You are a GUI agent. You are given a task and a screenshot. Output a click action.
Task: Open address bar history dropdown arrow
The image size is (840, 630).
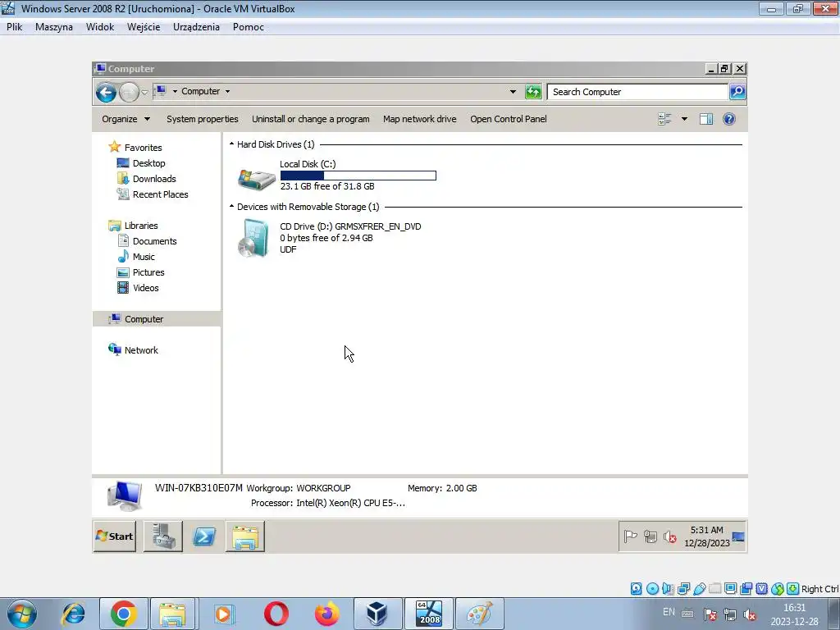click(x=513, y=92)
